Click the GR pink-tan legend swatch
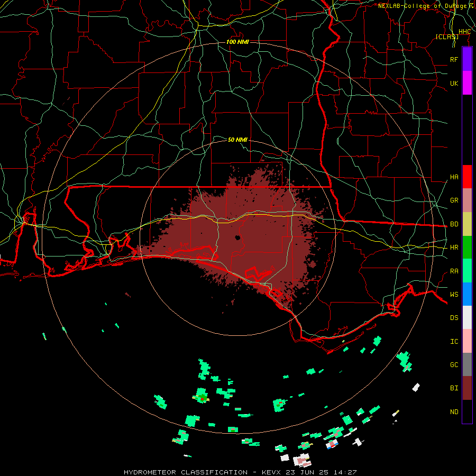The height and width of the screenshot is (476, 476). click(x=467, y=200)
